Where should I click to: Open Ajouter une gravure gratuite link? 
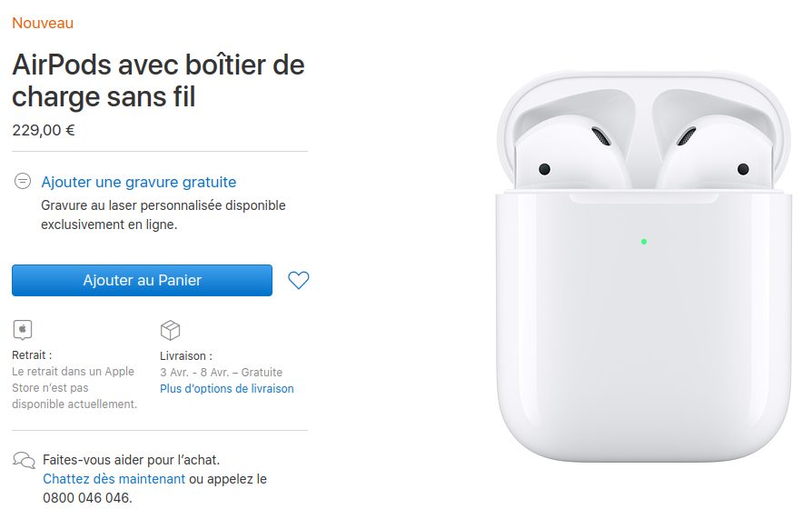(x=139, y=182)
